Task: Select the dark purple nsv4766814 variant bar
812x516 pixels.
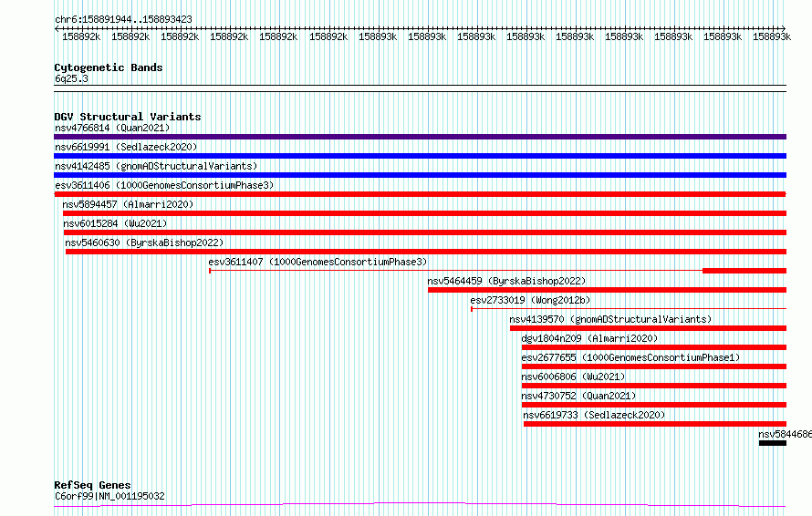Action: click(x=420, y=137)
